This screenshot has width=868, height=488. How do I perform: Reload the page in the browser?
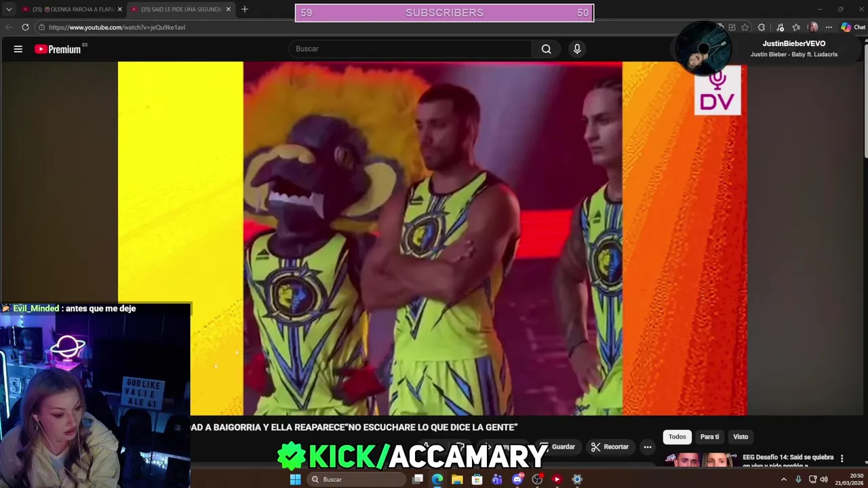point(25,27)
